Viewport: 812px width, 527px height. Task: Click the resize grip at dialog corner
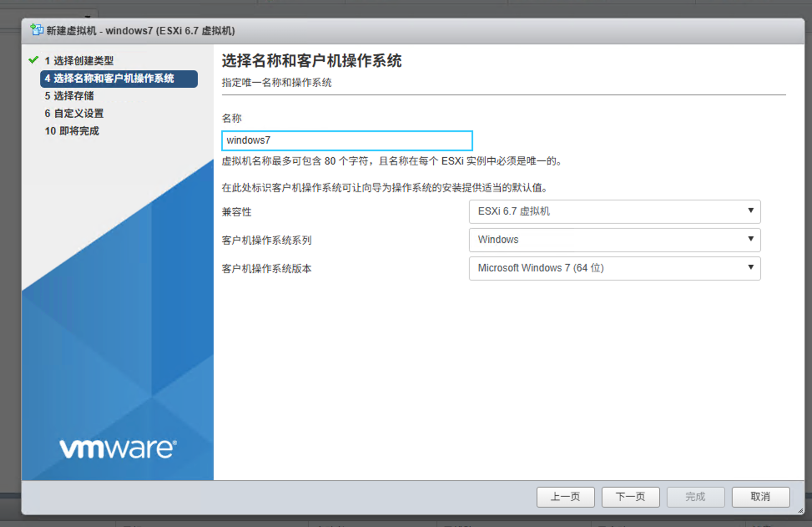point(800,510)
